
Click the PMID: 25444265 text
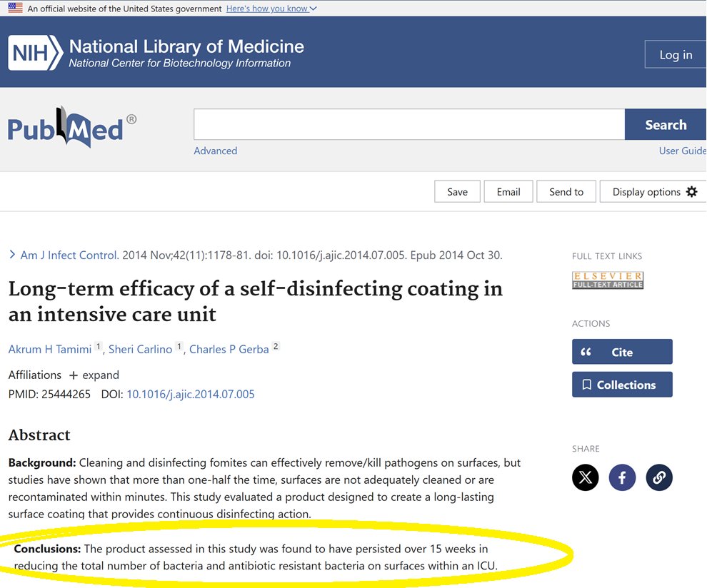(x=49, y=394)
